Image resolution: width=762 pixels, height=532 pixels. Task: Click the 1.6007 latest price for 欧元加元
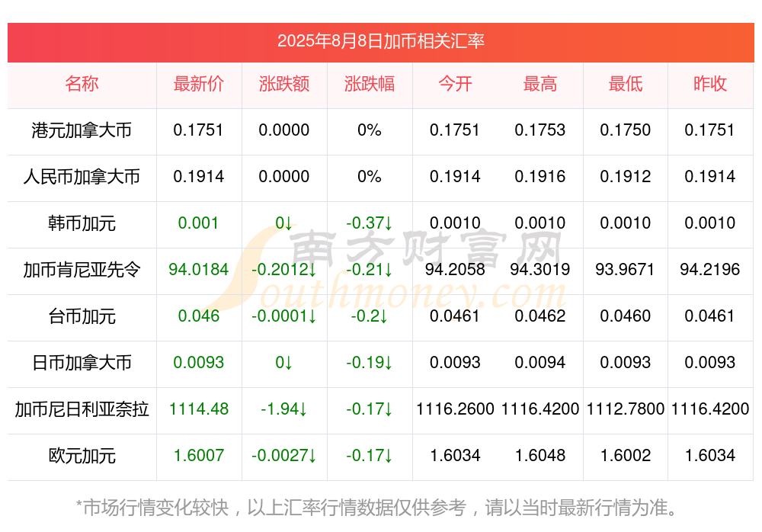(x=199, y=455)
